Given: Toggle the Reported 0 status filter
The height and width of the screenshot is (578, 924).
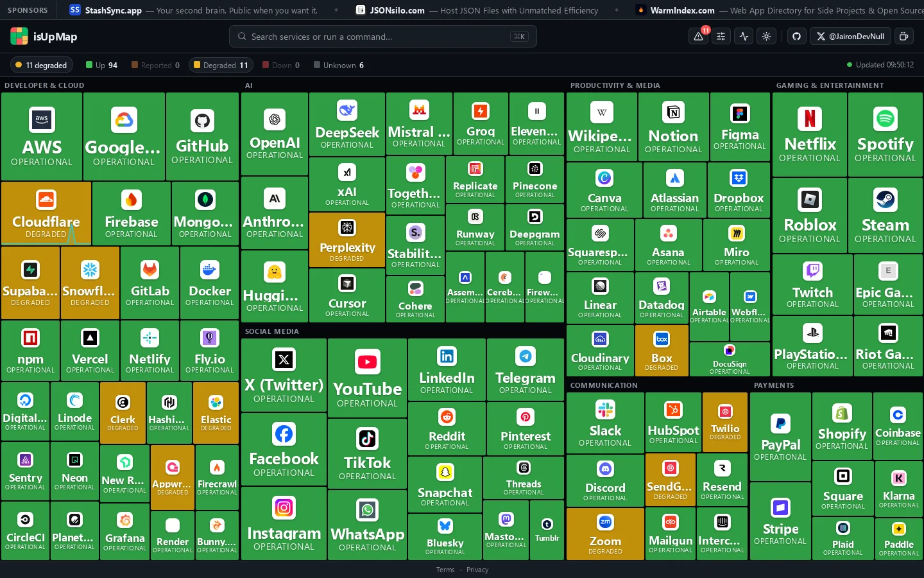Looking at the screenshot, I should pos(155,65).
